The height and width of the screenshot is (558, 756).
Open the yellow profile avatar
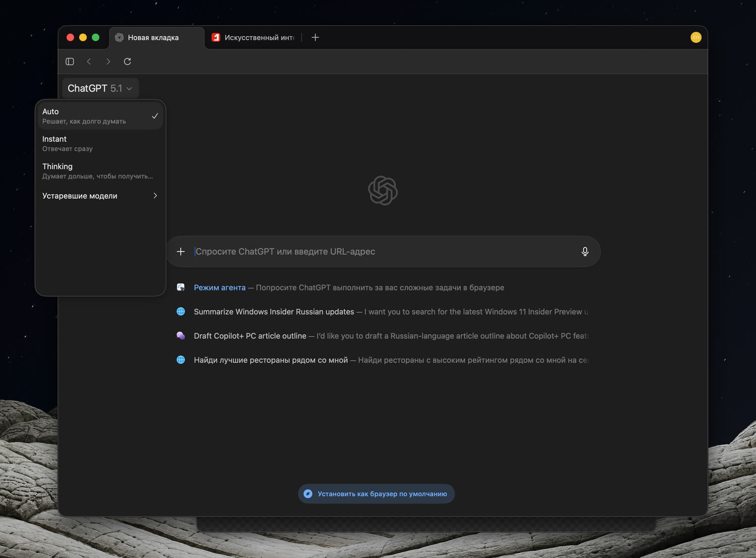696,37
